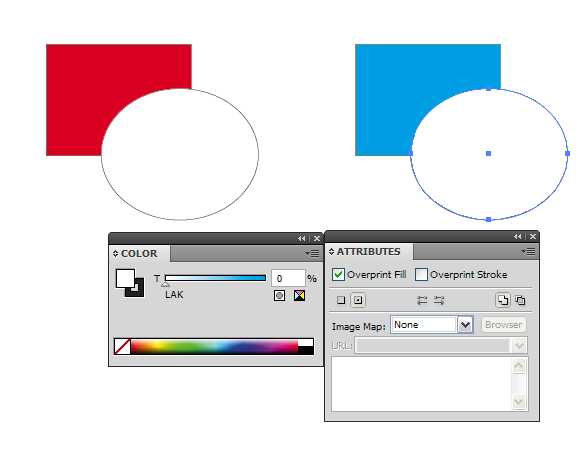Select the COLOR panel tab
Viewport: 586px width, 467px height.
pyautogui.click(x=139, y=253)
